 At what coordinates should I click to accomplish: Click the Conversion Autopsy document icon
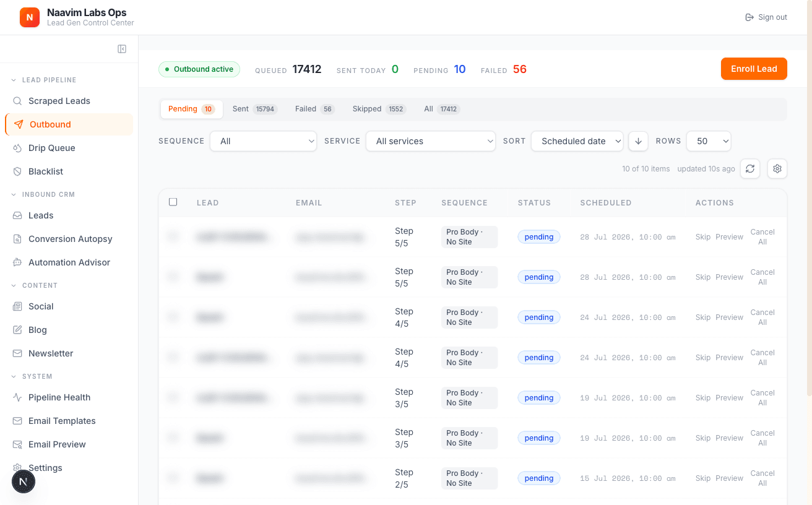17,239
